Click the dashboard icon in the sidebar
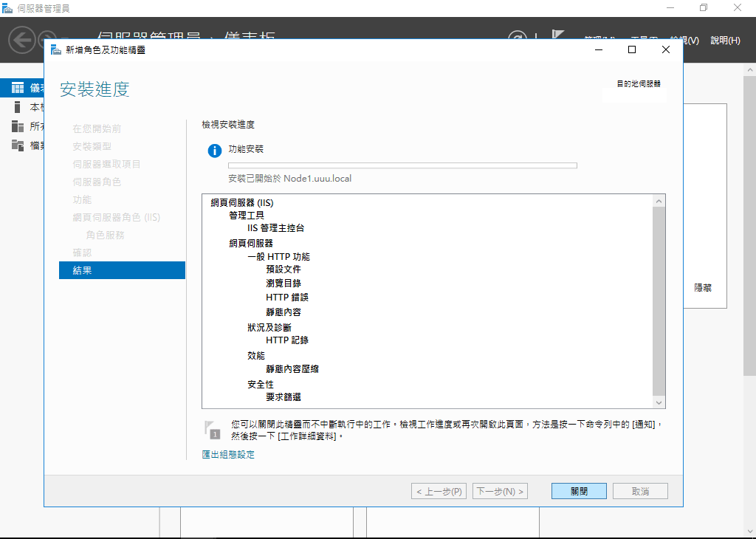Image resolution: width=756 pixels, height=539 pixels. 16,86
